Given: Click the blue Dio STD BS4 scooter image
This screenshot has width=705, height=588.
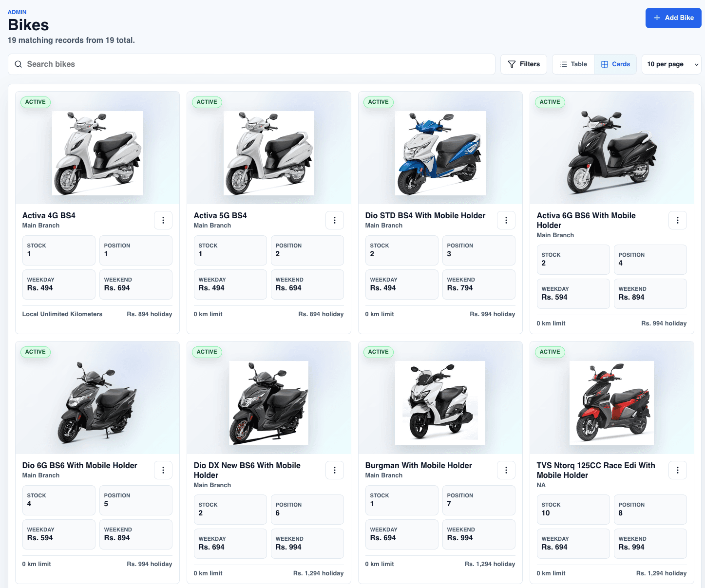Looking at the screenshot, I should [440, 153].
